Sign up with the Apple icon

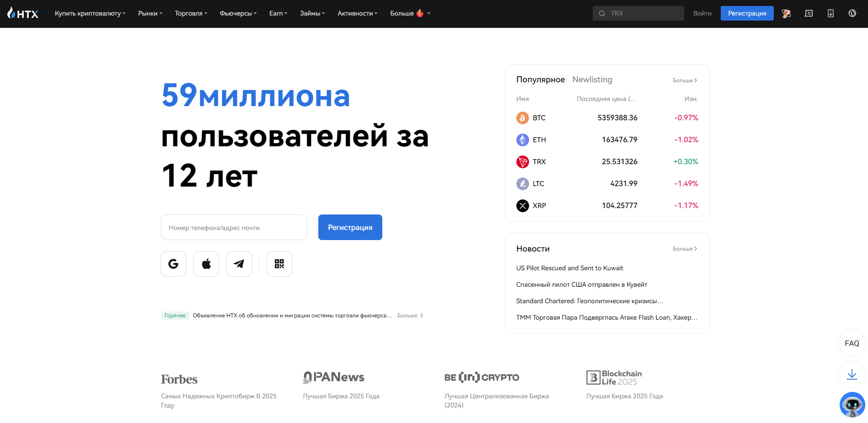pos(206,264)
